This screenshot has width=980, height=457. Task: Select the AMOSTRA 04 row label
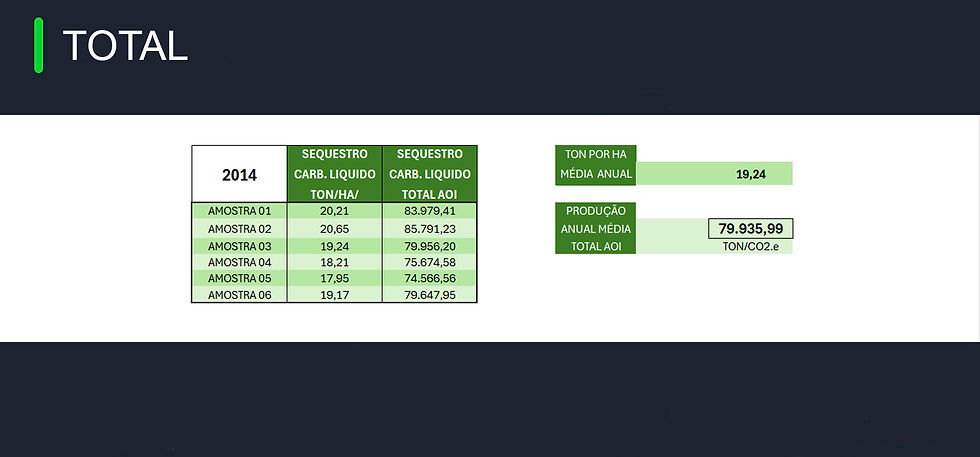pyautogui.click(x=239, y=261)
